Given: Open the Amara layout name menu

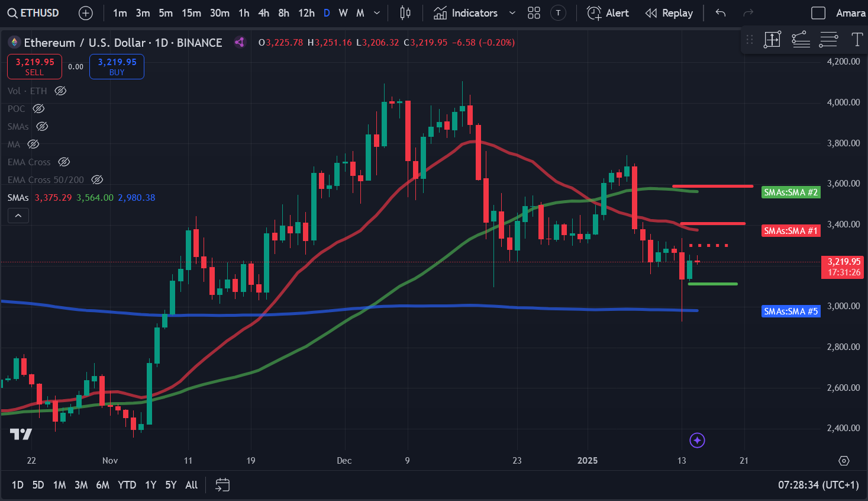Looking at the screenshot, I should 850,13.
